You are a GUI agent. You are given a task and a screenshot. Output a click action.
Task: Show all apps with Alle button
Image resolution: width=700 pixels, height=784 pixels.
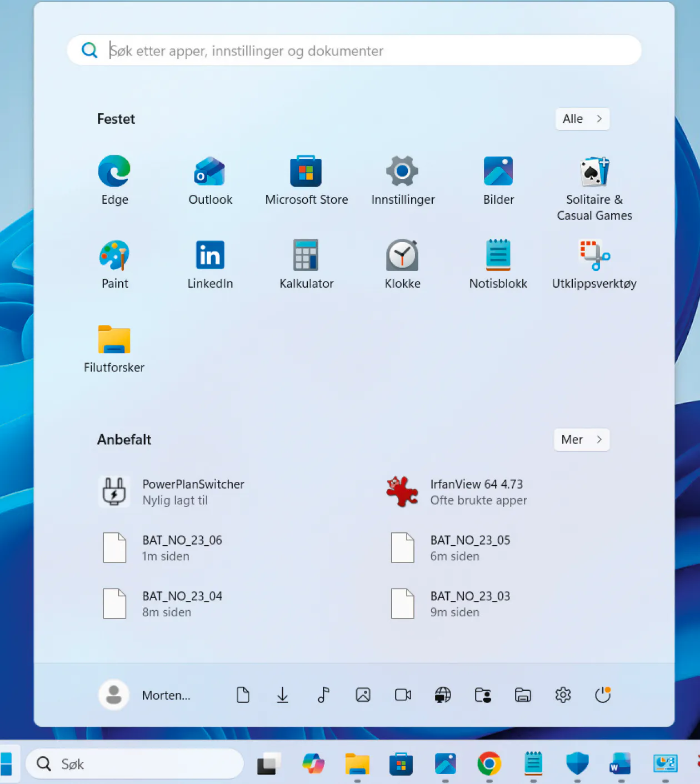click(x=582, y=119)
